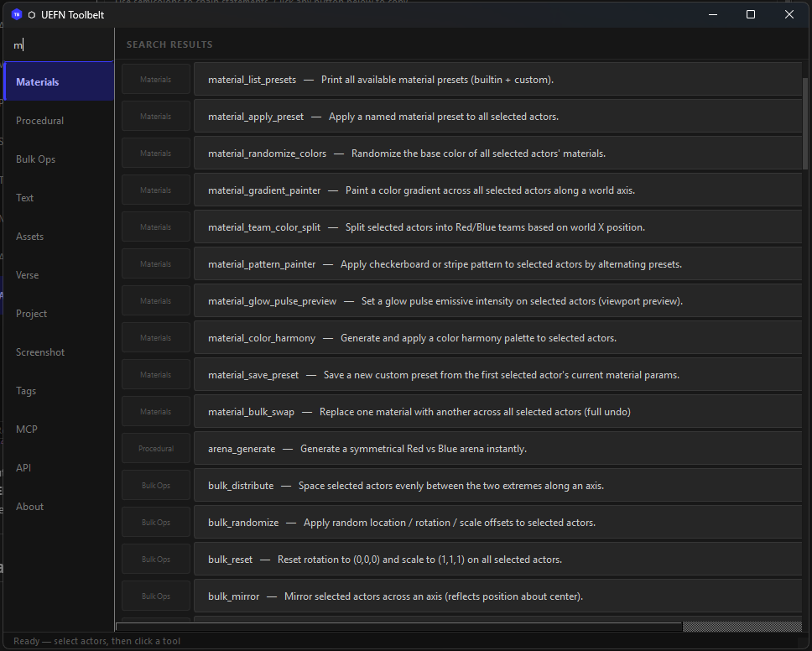812x651 pixels.
Task: Open the About page
Action: click(29, 506)
